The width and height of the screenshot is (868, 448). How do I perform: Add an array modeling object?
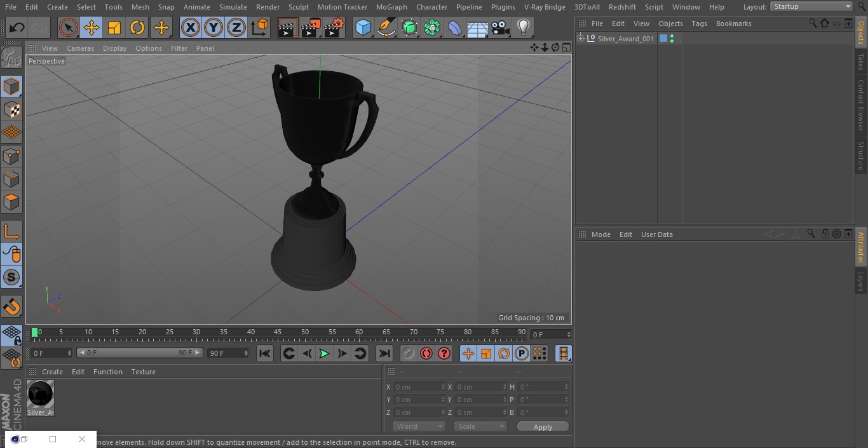pyautogui.click(x=432, y=27)
